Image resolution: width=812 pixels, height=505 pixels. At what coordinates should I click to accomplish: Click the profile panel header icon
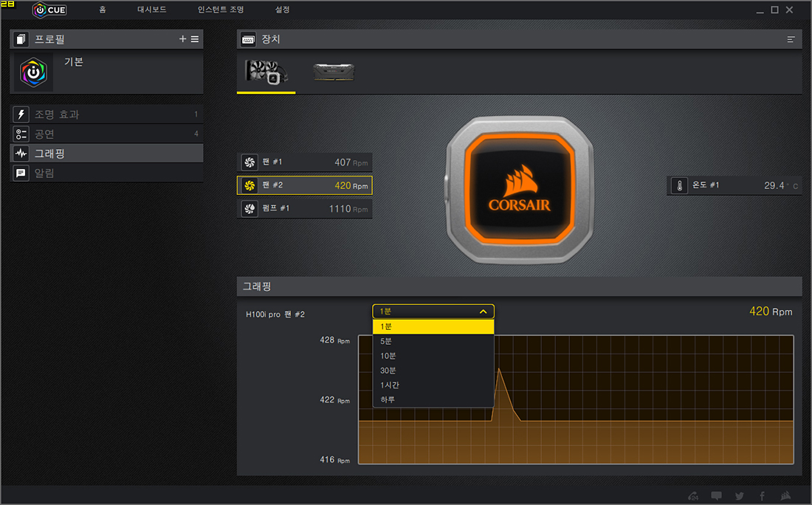tap(21, 39)
